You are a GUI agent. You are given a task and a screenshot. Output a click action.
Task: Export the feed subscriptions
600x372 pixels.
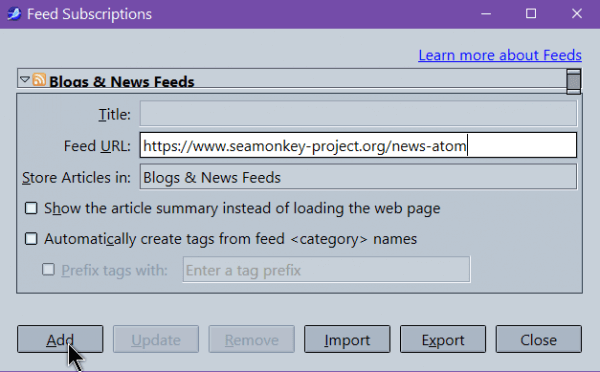pos(443,339)
